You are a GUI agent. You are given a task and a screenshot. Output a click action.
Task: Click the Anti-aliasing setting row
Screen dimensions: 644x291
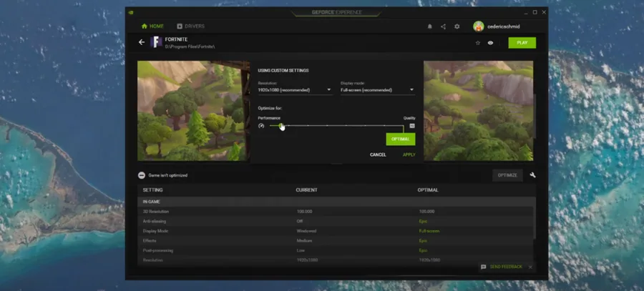(x=336, y=221)
